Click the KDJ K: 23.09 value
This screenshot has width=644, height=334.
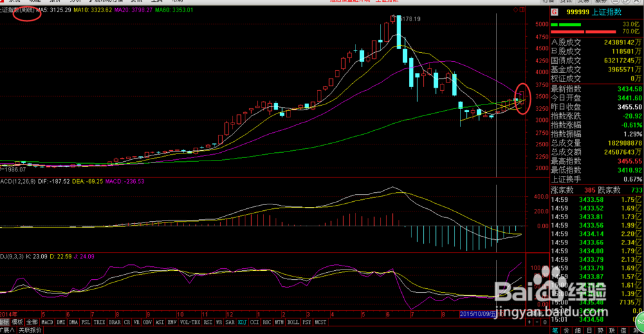[x=37, y=256]
